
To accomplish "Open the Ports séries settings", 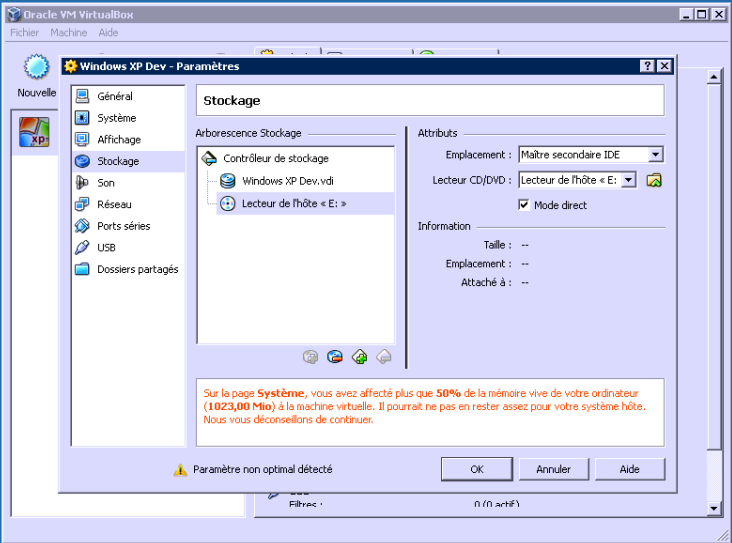I will click(123, 226).
